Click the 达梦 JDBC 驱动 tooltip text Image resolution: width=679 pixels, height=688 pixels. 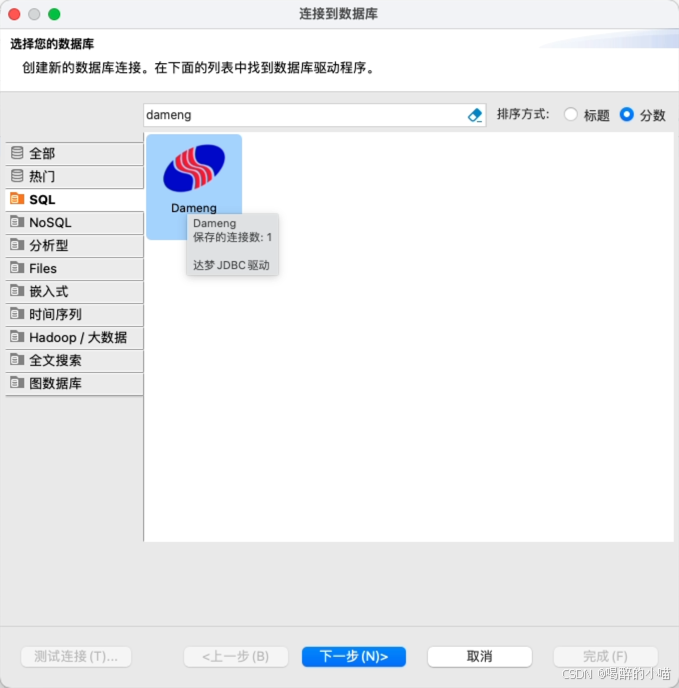click(x=231, y=265)
